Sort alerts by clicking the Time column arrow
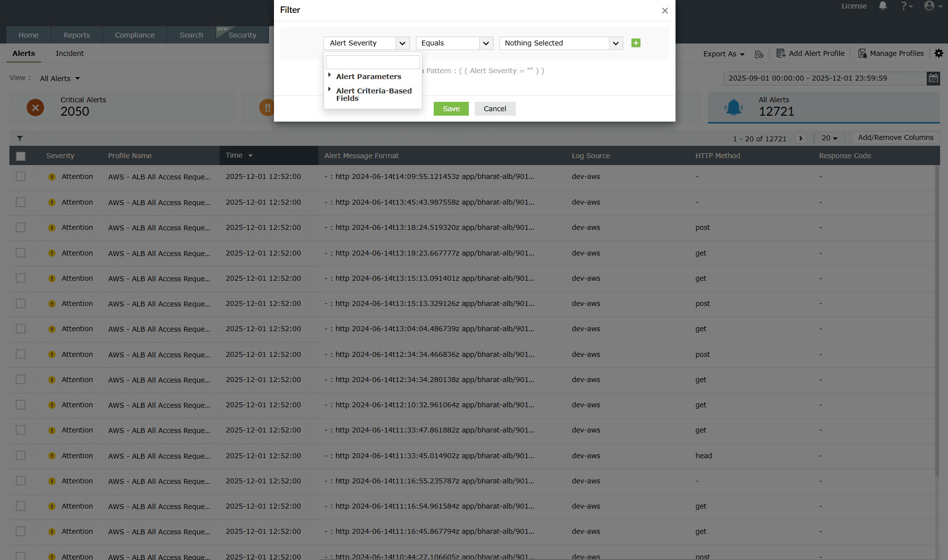Image resolution: width=948 pixels, height=560 pixels. pos(250,155)
